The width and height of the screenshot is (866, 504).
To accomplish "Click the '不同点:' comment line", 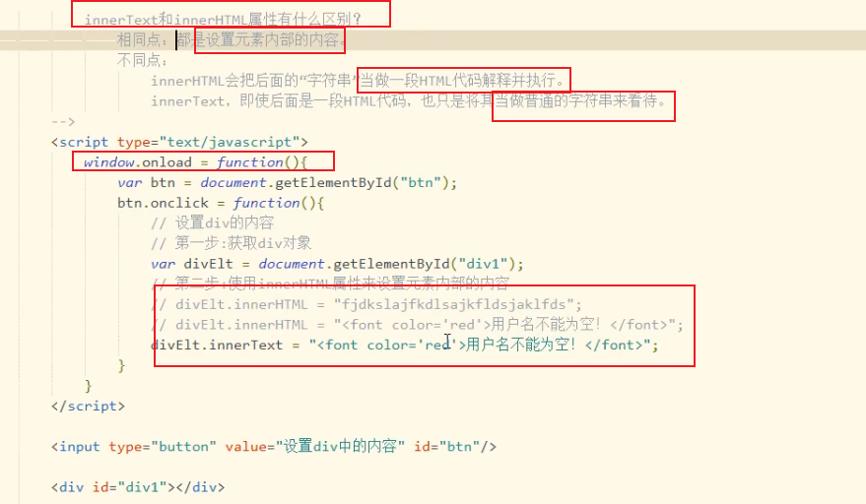I will pyautogui.click(x=142, y=60).
